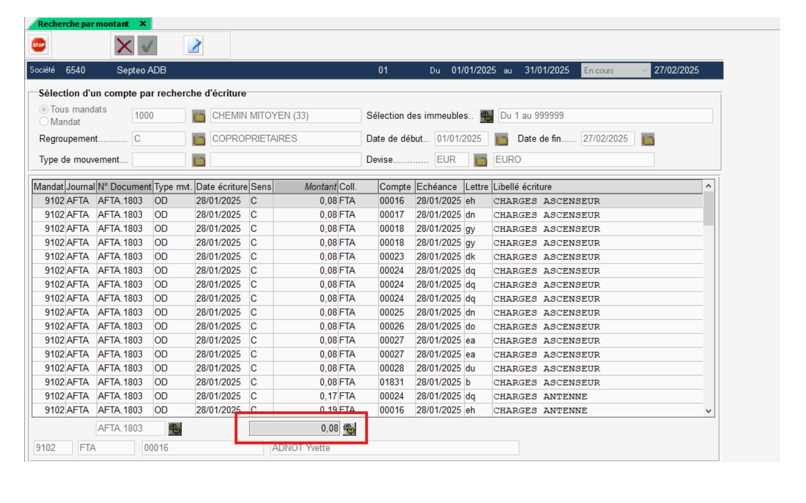Open the Type de mouvement lookup icon
The width and height of the screenshot is (806, 503).
(x=199, y=160)
